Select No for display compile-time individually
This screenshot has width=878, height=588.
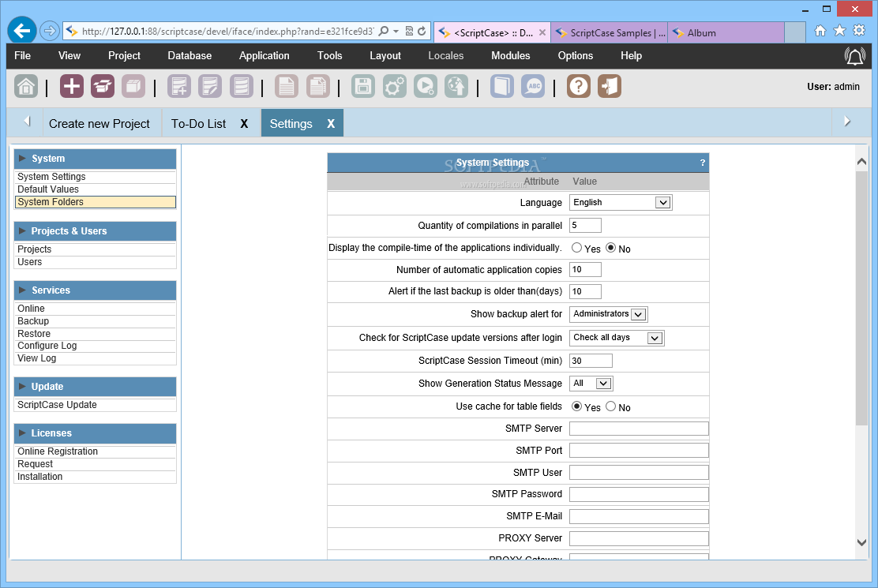pyautogui.click(x=611, y=248)
